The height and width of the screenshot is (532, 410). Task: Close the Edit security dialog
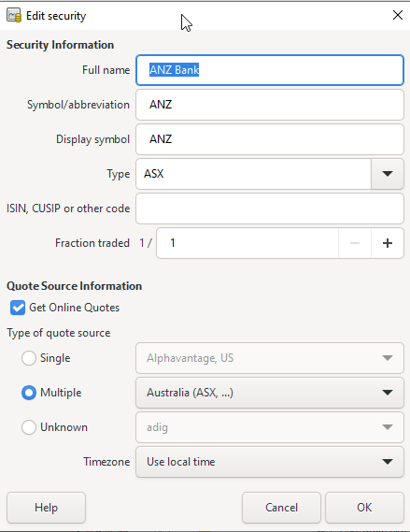(398, 15)
